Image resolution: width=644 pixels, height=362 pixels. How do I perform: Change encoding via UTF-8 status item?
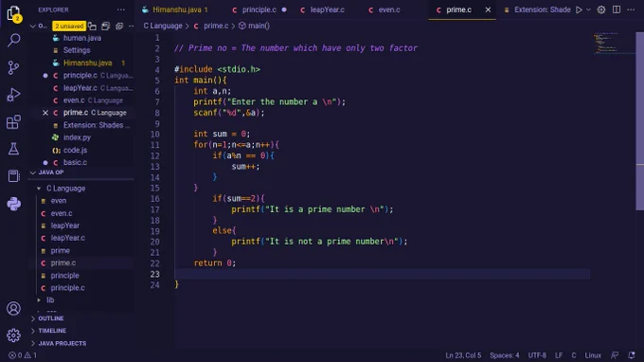(x=537, y=355)
